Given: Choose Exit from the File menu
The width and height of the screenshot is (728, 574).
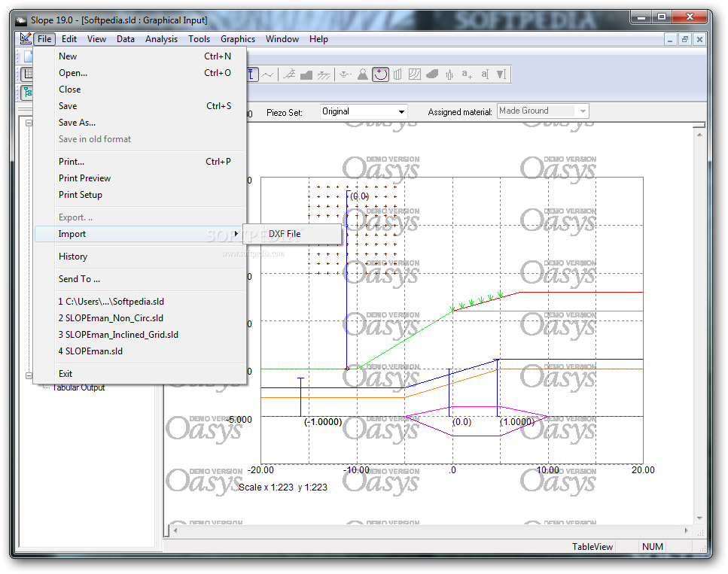Looking at the screenshot, I should coord(140,374).
